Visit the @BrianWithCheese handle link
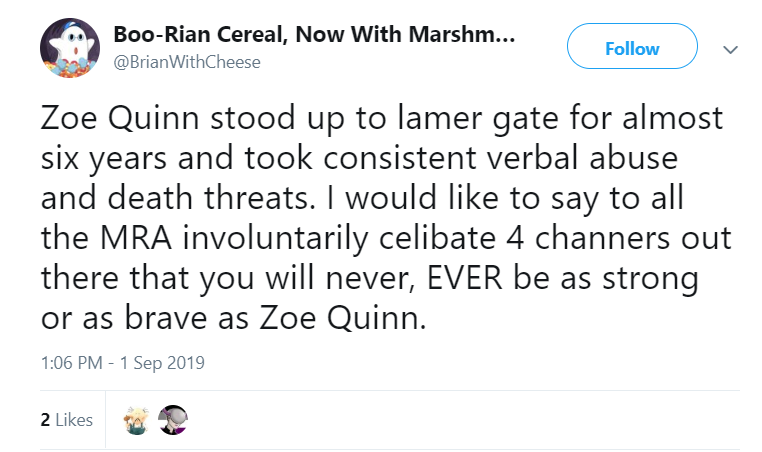Image resolution: width=762 pixels, height=452 pixels. 187,62
